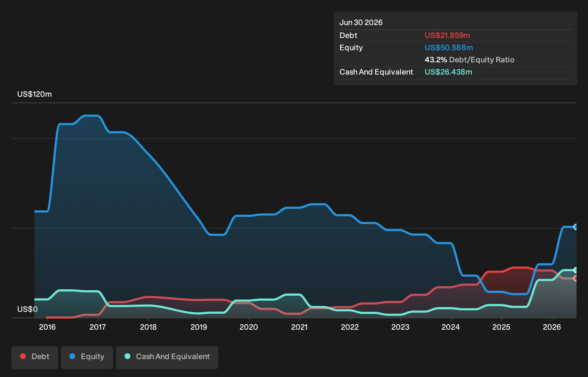Image resolution: width=588 pixels, height=377 pixels.
Task: Click Cash And Equivalent label in tooltip
Action: 376,72
